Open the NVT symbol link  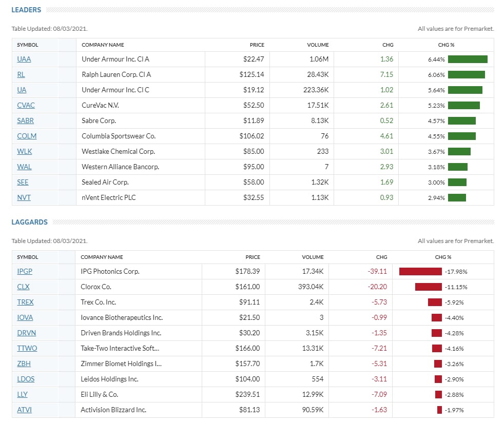pyautogui.click(x=24, y=198)
